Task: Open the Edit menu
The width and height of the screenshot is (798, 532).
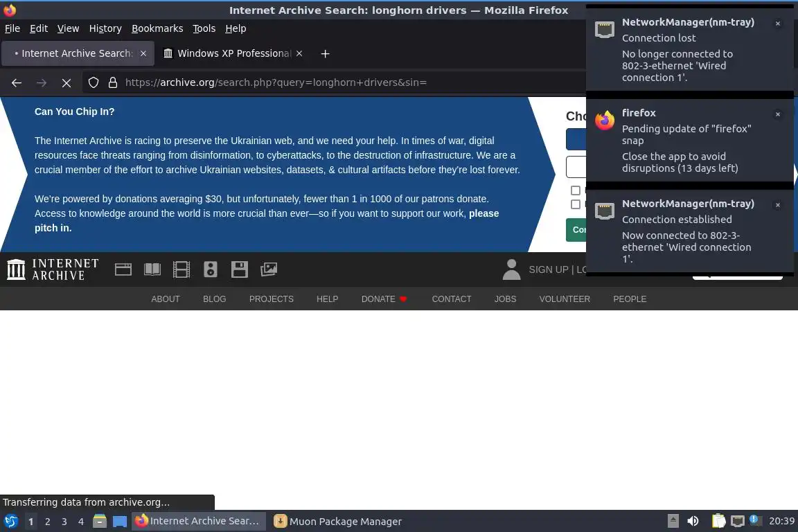Action: (39, 28)
